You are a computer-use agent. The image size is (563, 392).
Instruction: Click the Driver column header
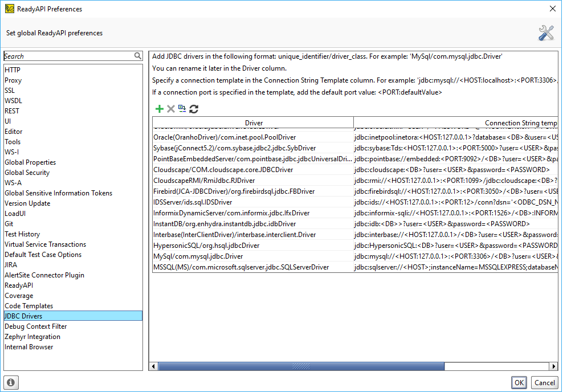[x=253, y=122]
